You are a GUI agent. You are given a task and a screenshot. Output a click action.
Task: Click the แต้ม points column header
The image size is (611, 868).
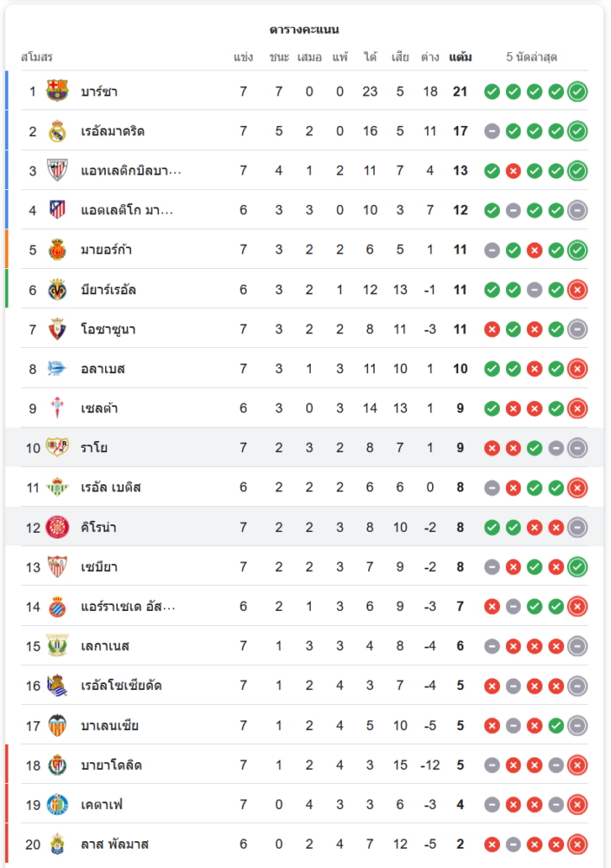pyautogui.click(x=461, y=57)
